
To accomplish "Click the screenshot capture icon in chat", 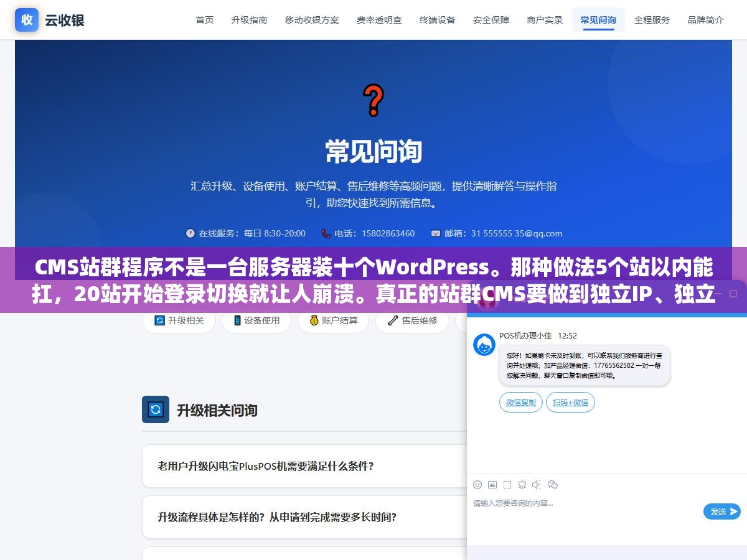I will pyautogui.click(x=507, y=484).
